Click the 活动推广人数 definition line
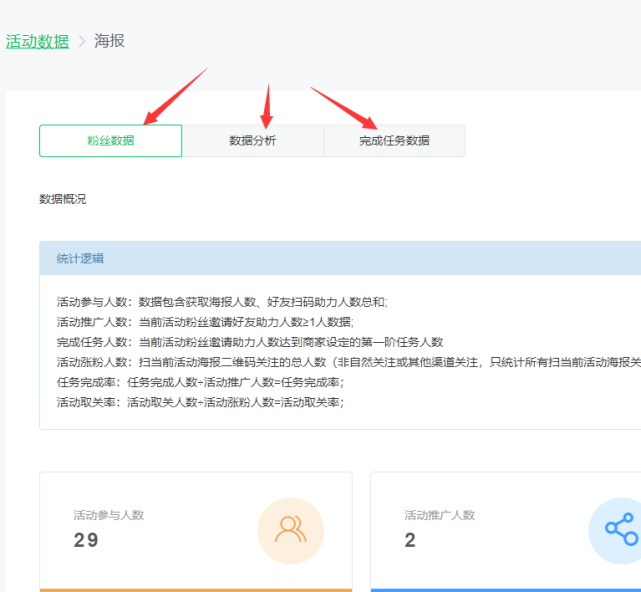Image resolution: width=641 pixels, height=592 pixels. point(205,322)
